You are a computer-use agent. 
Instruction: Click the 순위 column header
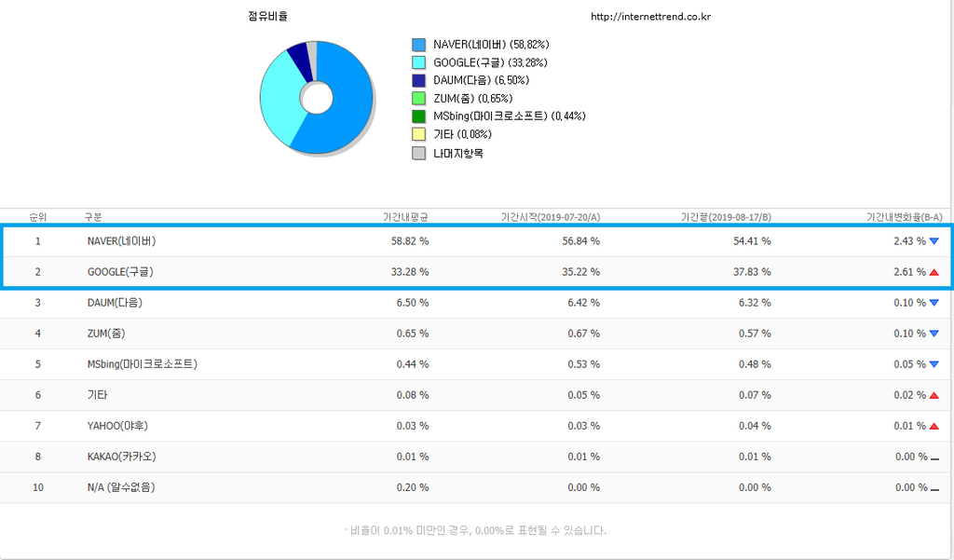37,217
